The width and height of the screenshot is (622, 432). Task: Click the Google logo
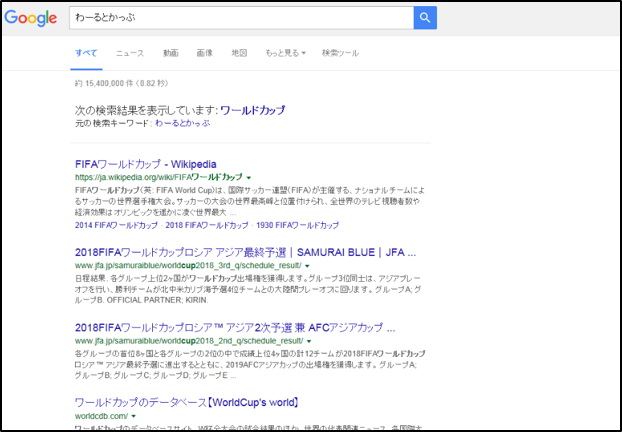tap(31, 18)
